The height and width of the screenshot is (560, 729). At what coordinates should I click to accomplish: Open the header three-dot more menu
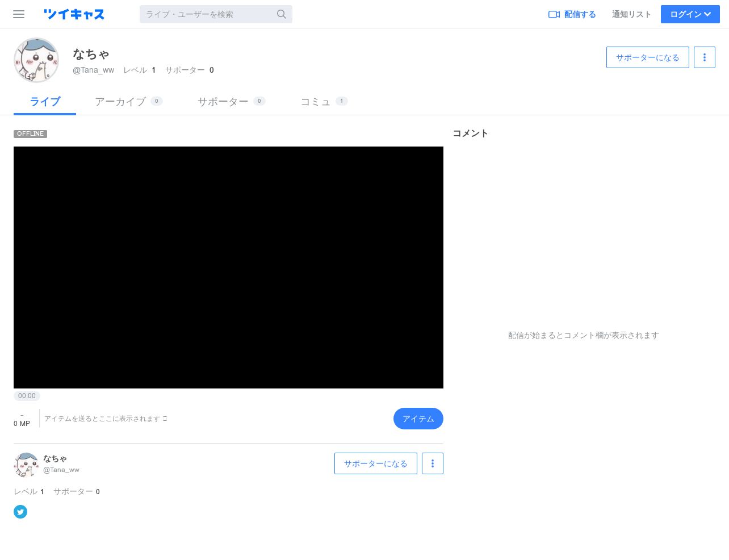[705, 57]
